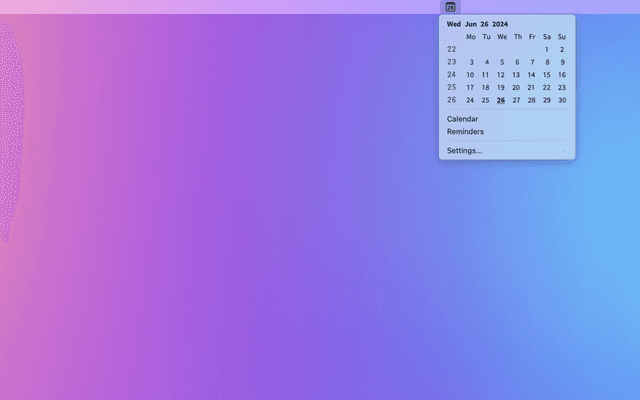Choose Tuesday June 18 in the calendar
Viewport: 640px width, 400px height.
486,87
